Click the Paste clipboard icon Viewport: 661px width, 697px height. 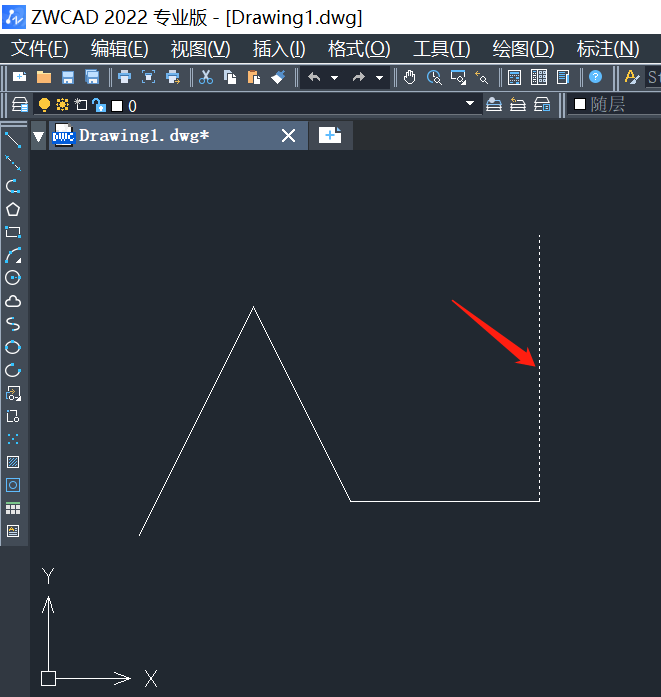(254, 77)
